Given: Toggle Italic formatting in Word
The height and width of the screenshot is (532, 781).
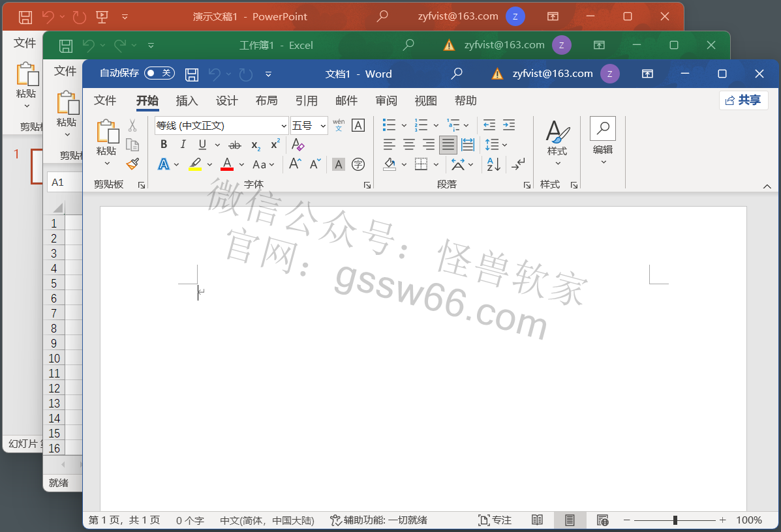Looking at the screenshot, I should point(183,144).
